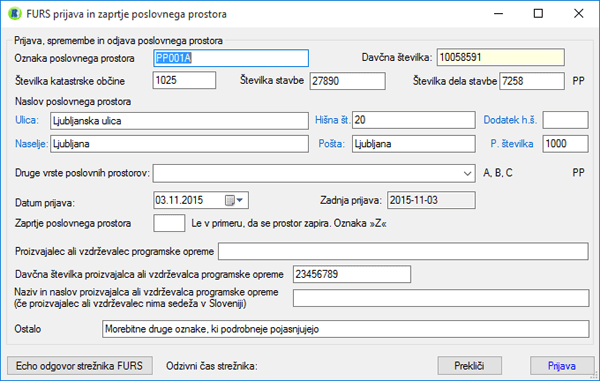
Task: Edit the Ulica field Ljubljanska ulica
Action: click(179, 121)
